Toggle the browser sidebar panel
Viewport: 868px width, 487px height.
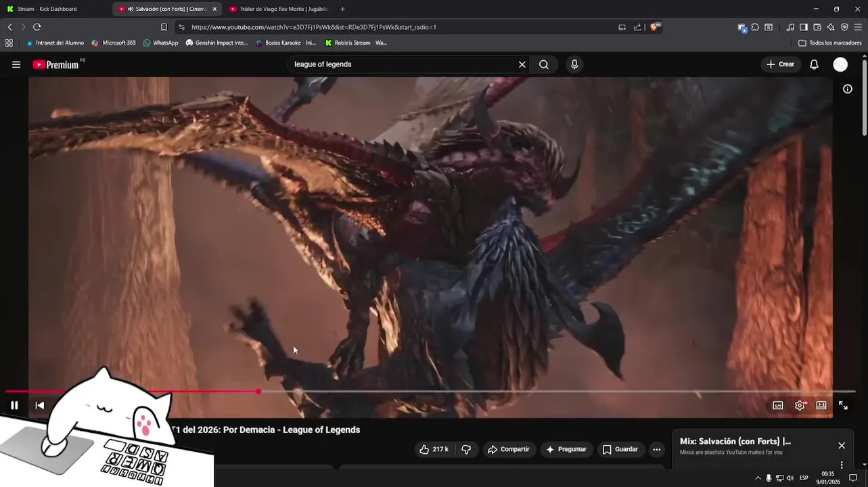[804, 27]
